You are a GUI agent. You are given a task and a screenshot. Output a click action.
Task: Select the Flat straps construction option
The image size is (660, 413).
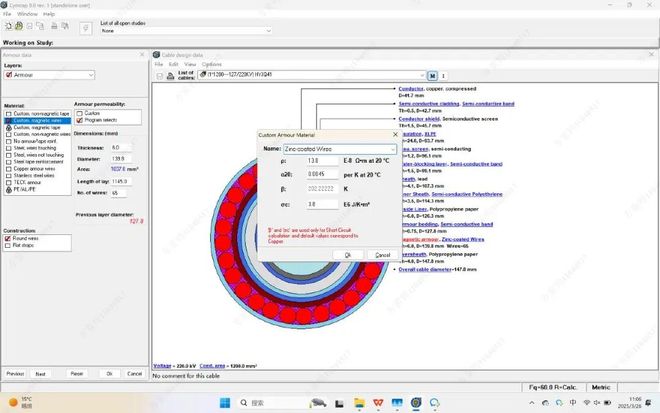coord(8,246)
